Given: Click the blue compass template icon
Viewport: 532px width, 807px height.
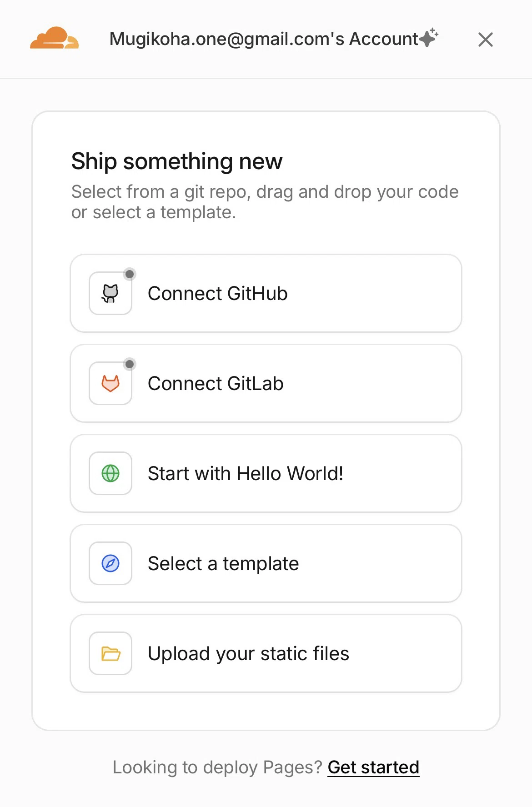Looking at the screenshot, I should coord(110,563).
